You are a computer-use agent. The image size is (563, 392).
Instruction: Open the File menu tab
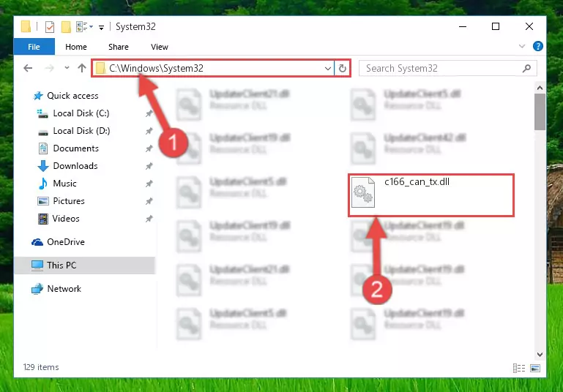click(x=34, y=47)
